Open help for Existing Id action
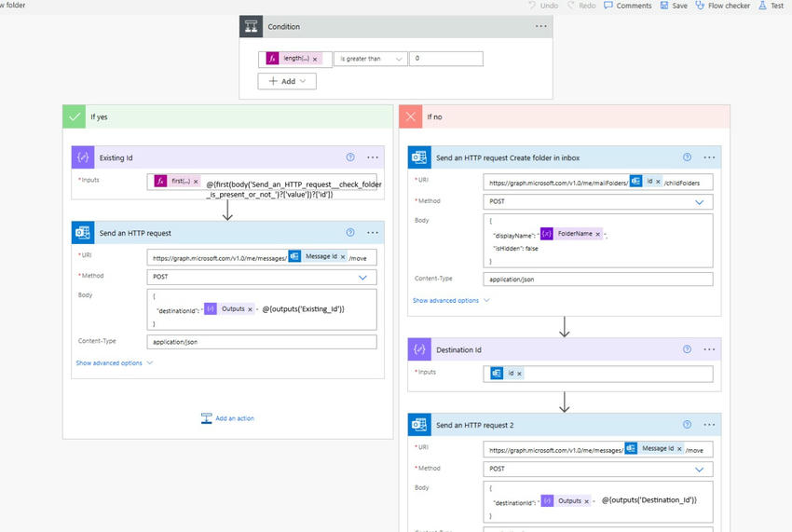 [350, 157]
